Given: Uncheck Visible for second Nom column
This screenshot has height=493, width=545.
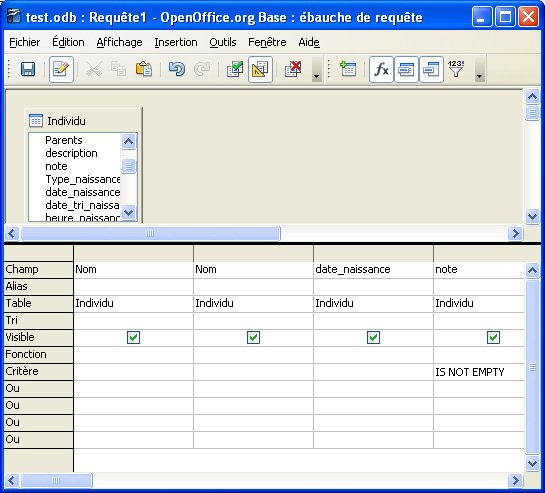Looking at the screenshot, I should (x=253, y=337).
